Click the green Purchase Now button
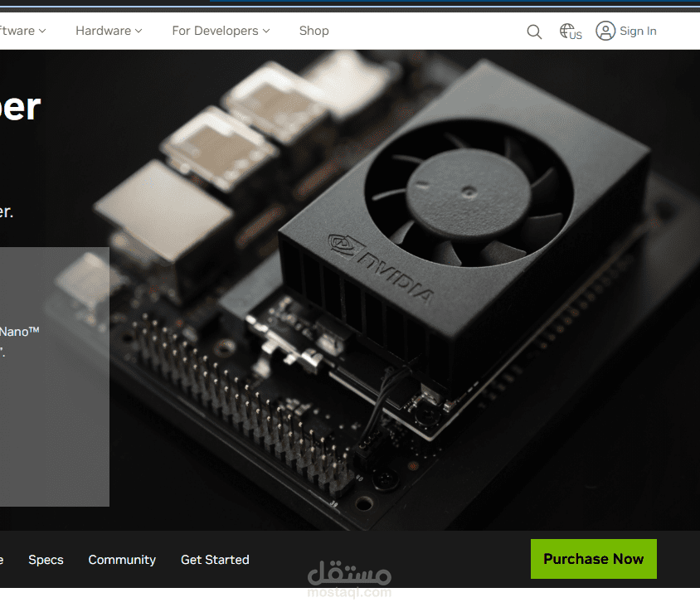The image size is (700, 612). tap(593, 559)
